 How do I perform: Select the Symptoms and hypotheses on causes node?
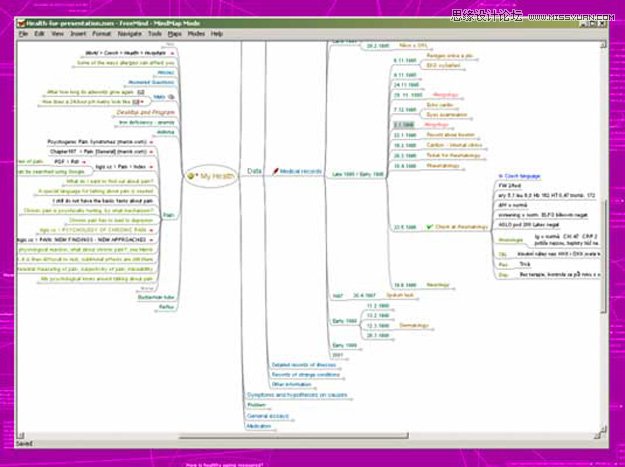pyautogui.click(x=297, y=395)
